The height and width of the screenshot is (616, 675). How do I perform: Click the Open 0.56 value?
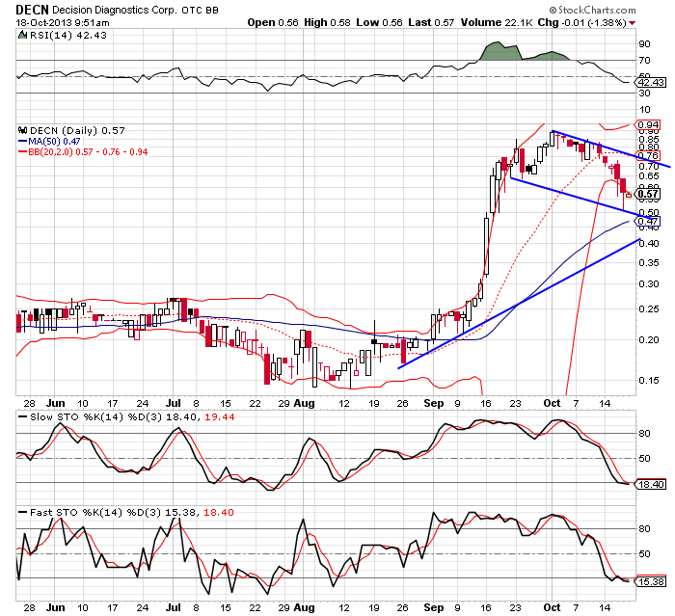(x=273, y=22)
